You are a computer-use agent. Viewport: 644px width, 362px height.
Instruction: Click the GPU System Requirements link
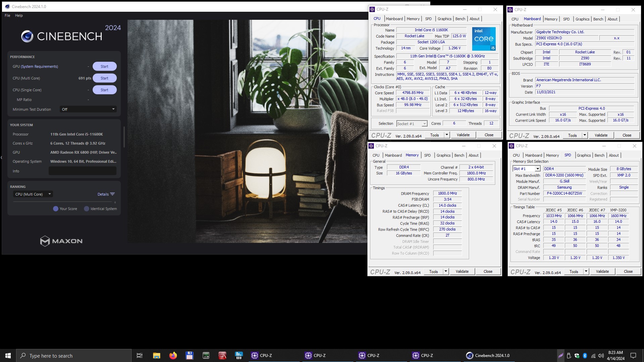pos(39,66)
